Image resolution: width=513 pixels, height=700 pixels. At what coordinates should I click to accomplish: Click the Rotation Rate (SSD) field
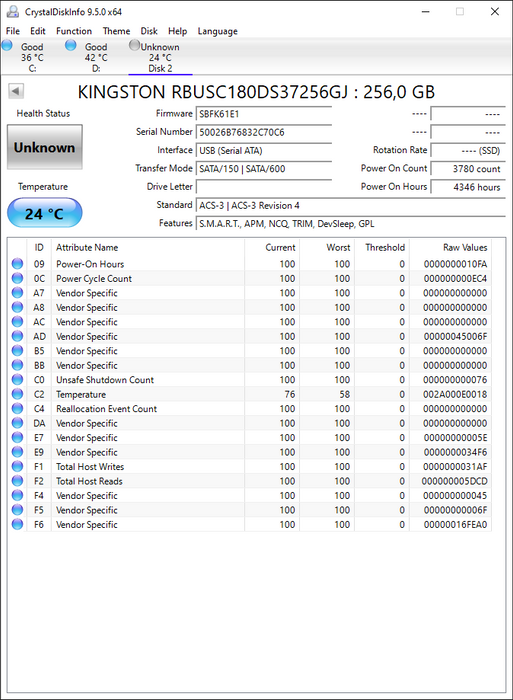pyautogui.click(x=468, y=150)
